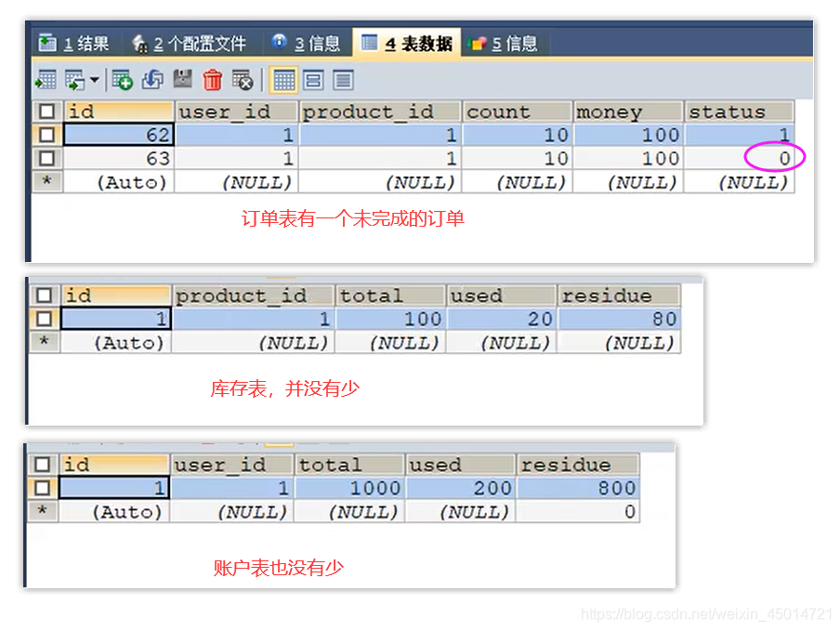Screen dimensions: 840x631
Task: Check the checkbox for order row 63
Action: [47, 158]
